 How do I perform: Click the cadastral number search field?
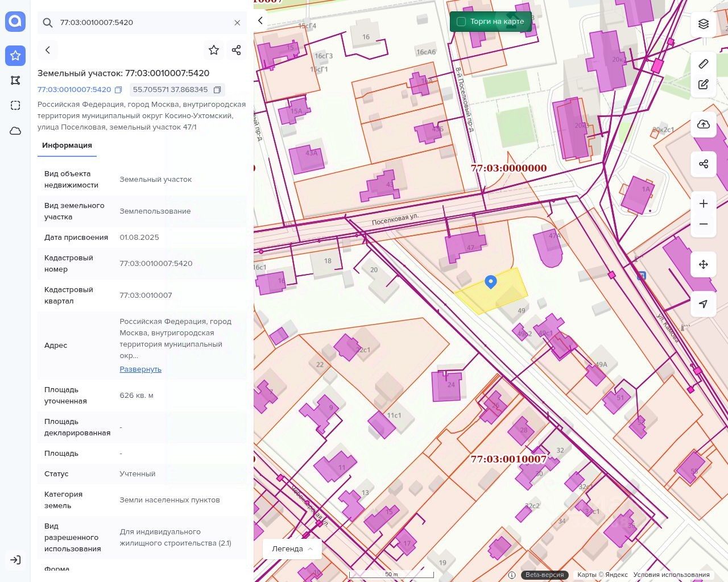tap(142, 23)
